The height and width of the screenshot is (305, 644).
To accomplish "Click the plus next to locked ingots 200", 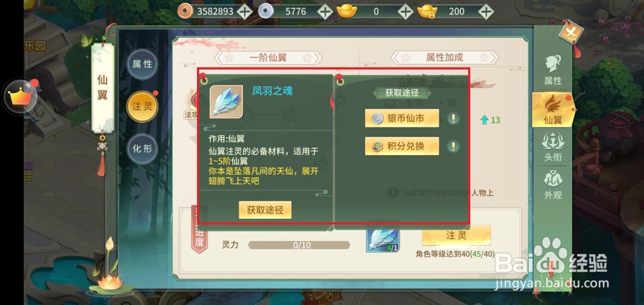I will pyautogui.click(x=486, y=12).
